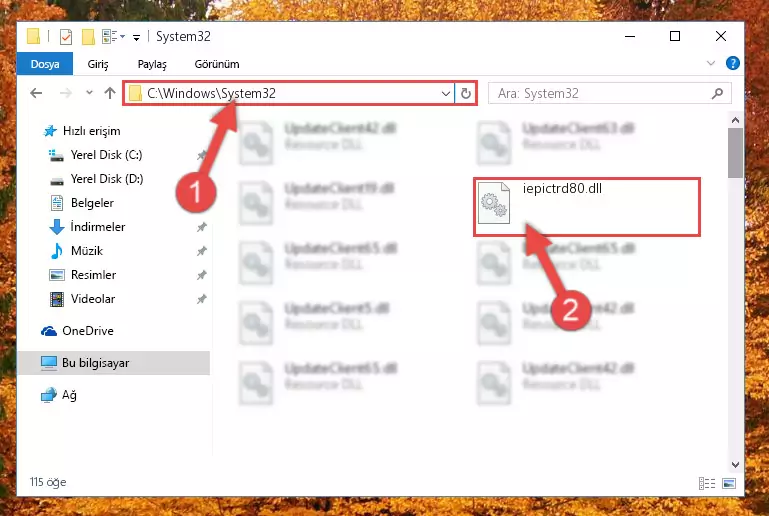Expand the ribbon with the chevron
Image resolution: width=769 pixels, height=516 pixels.
(x=711, y=63)
